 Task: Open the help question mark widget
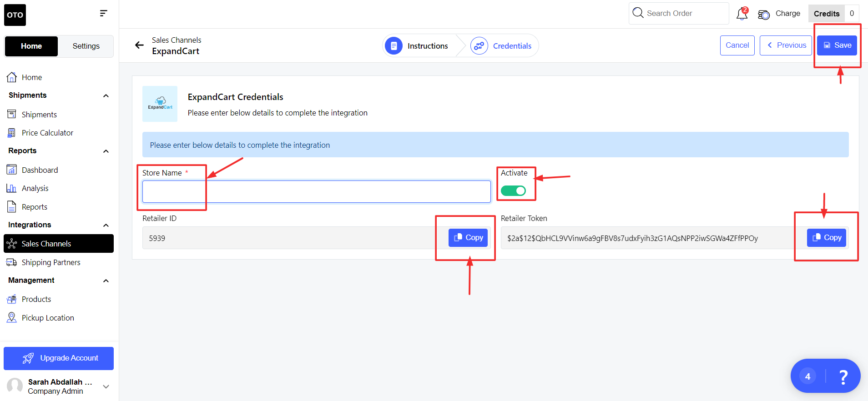click(x=843, y=376)
